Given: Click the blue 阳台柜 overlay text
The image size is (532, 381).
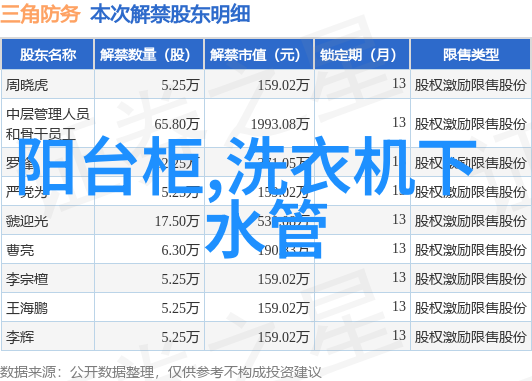Looking at the screenshot, I should tap(109, 166).
